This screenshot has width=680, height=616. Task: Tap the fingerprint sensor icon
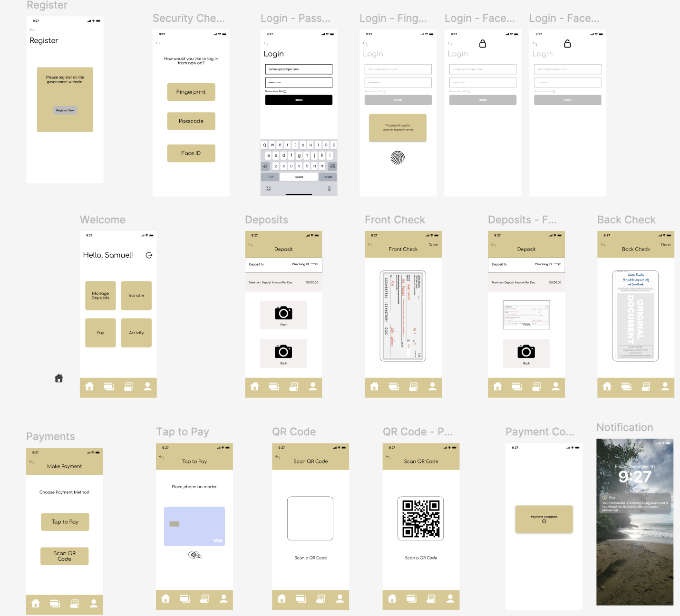[x=398, y=157]
